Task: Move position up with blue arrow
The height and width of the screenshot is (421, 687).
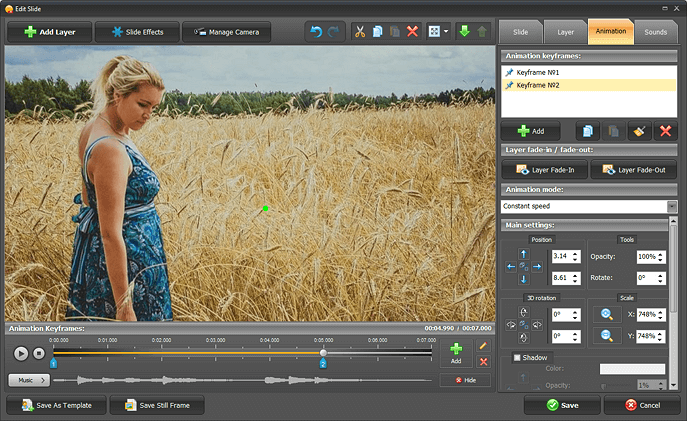Action: tap(524, 254)
